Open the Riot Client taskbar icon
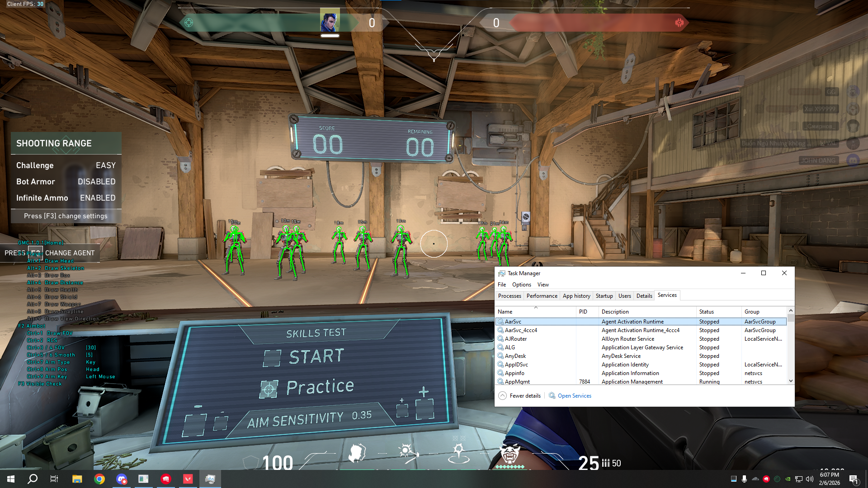 point(165,479)
